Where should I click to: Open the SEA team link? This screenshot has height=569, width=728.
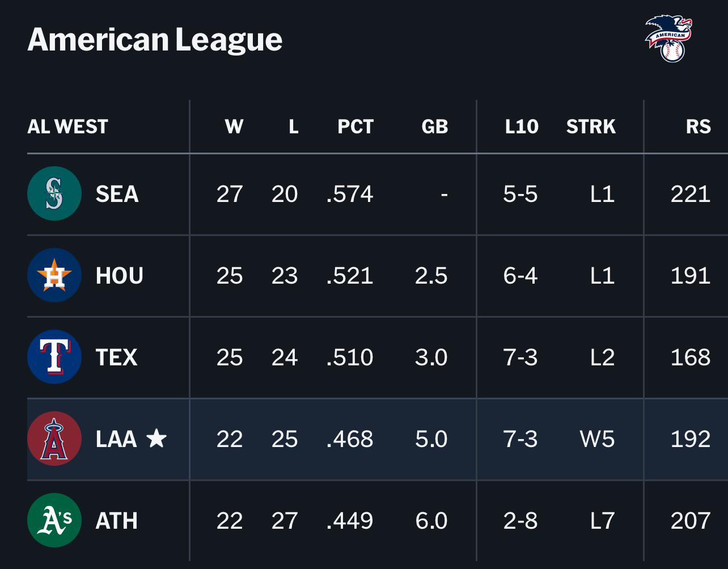pos(117,194)
